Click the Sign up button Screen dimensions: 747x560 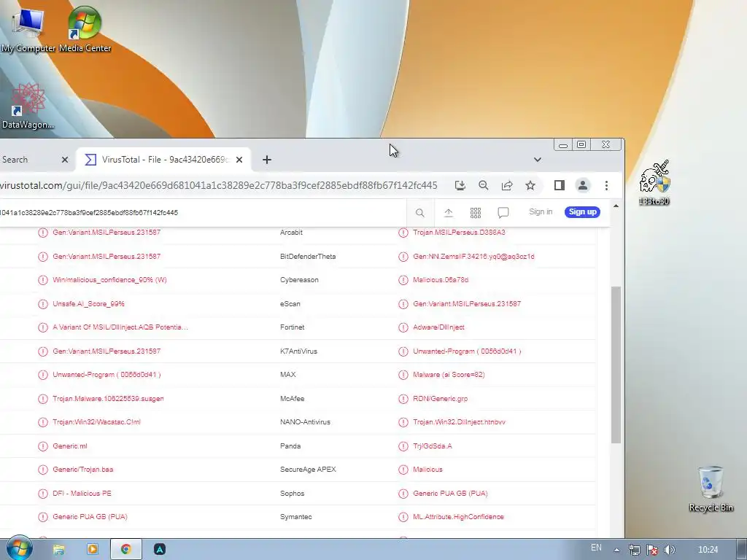coord(582,212)
